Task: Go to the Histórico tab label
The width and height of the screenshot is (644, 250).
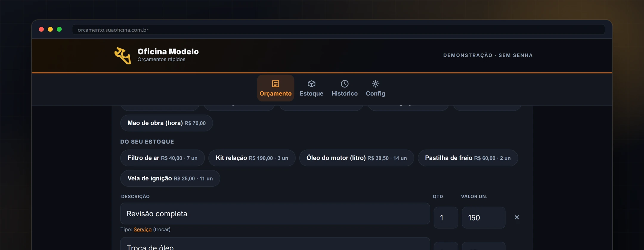Action: click(x=344, y=93)
